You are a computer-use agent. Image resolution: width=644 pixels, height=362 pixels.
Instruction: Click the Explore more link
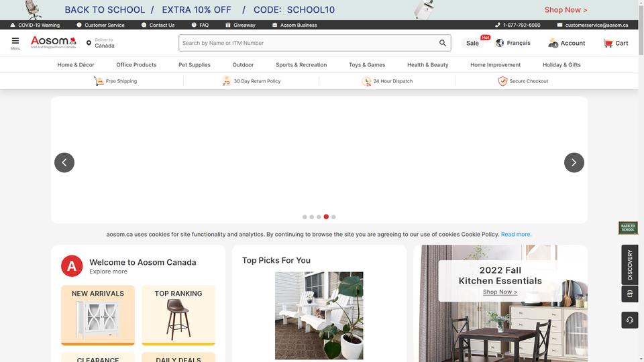[109, 271]
